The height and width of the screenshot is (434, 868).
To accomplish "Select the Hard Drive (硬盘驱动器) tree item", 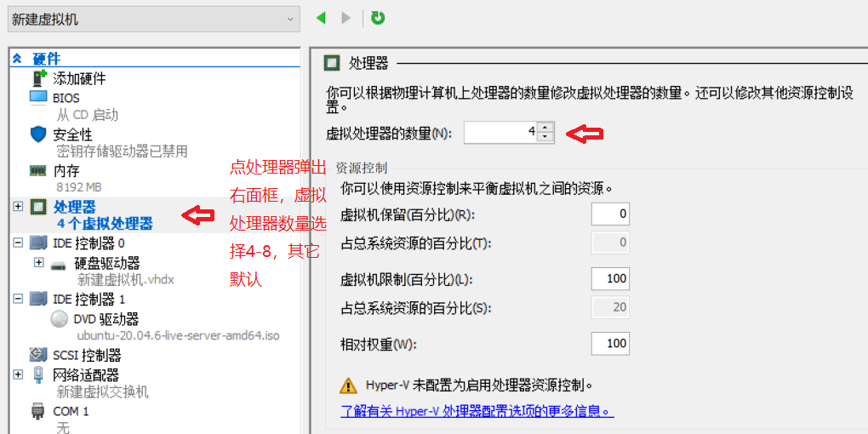I will [106, 263].
